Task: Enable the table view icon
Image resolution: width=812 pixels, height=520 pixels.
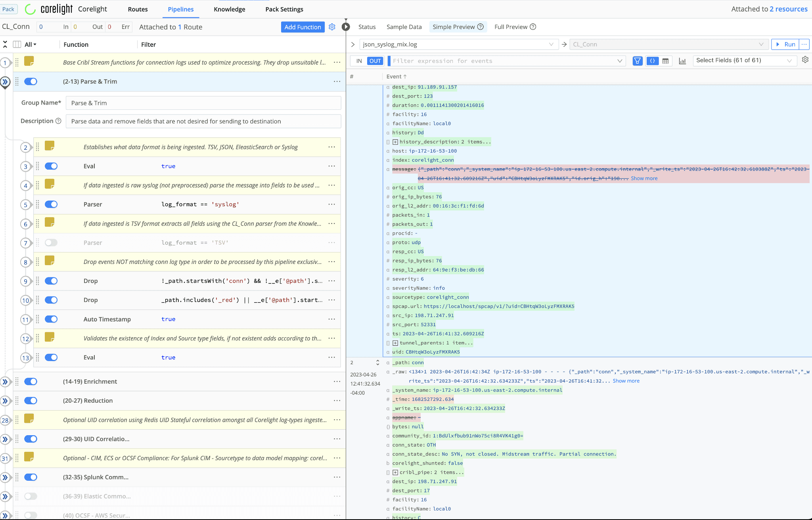Action: point(665,61)
